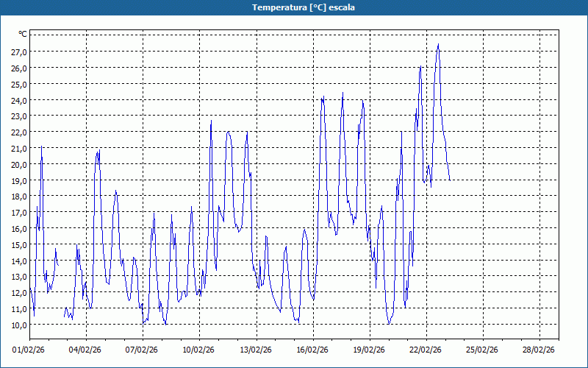588x368 pixels.
Task: Select the 25/02/26 x-axis date
Action: (482, 350)
